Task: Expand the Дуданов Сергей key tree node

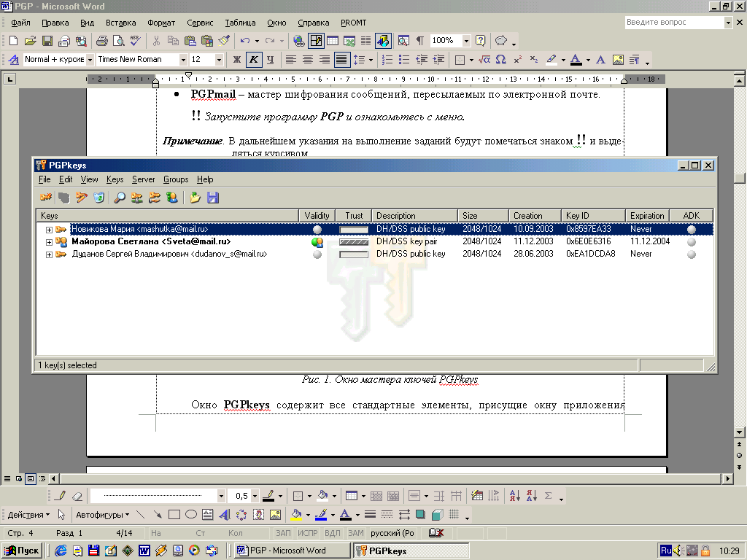Action: [x=49, y=254]
